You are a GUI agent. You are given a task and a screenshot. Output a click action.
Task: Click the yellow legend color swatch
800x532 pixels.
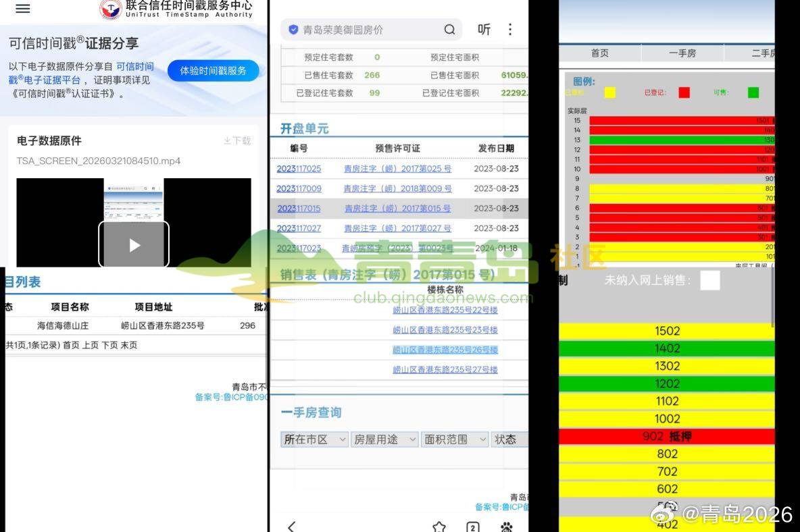609,92
